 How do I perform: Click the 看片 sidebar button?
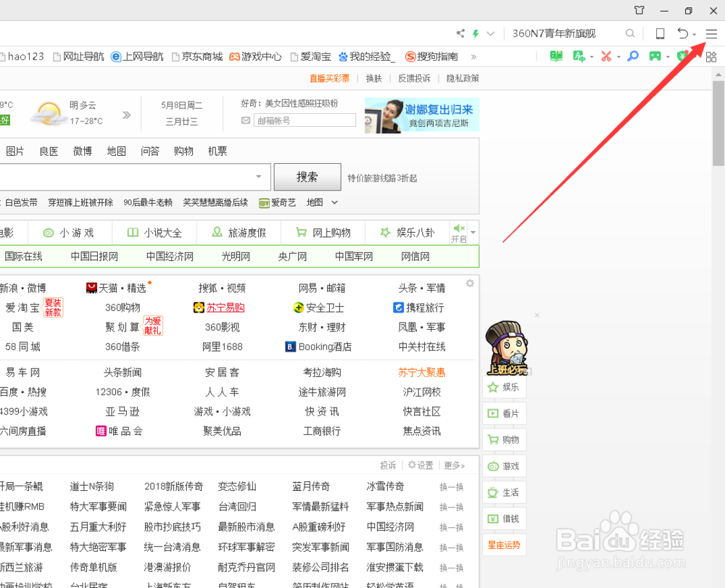click(x=505, y=414)
